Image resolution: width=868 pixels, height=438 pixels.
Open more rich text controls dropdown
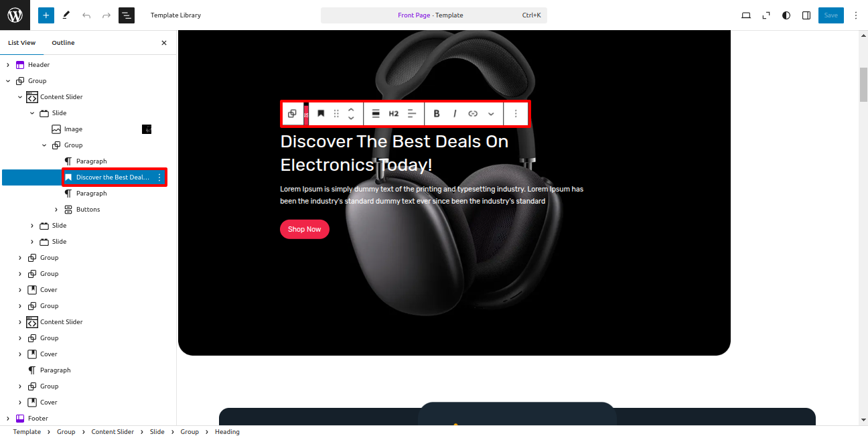point(491,114)
